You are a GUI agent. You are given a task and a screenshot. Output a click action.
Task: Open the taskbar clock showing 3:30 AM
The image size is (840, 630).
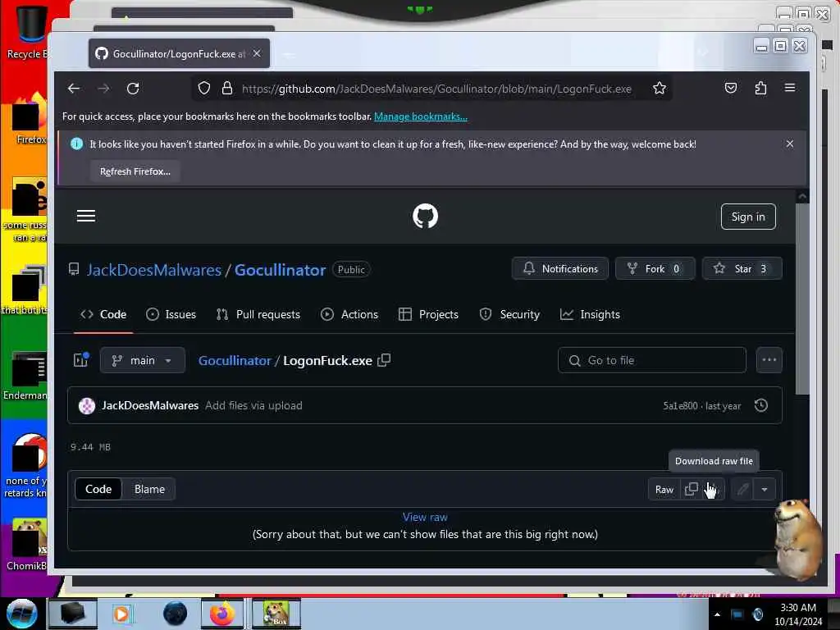pyautogui.click(x=797, y=614)
